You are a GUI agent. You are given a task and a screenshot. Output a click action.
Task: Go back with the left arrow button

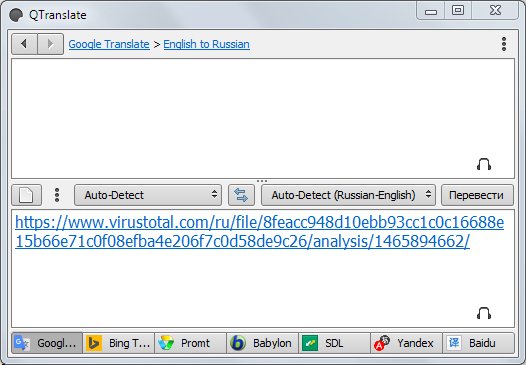click(x=24, y=44)
